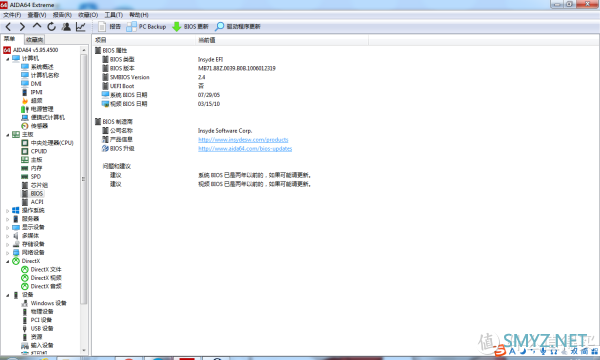Select the CPUID tree item
Screen dimensions: 600x360
(34, 151)
